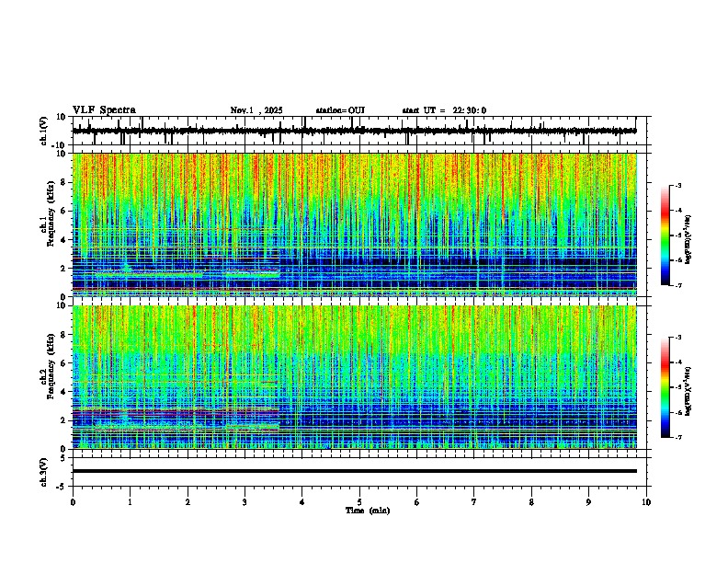
Task: Click tick label "3" on the Time axis
Action: point(245,502)
